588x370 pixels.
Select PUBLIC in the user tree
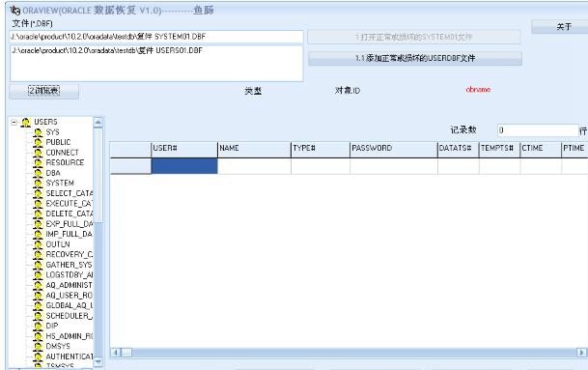click(x=58, y=142)
